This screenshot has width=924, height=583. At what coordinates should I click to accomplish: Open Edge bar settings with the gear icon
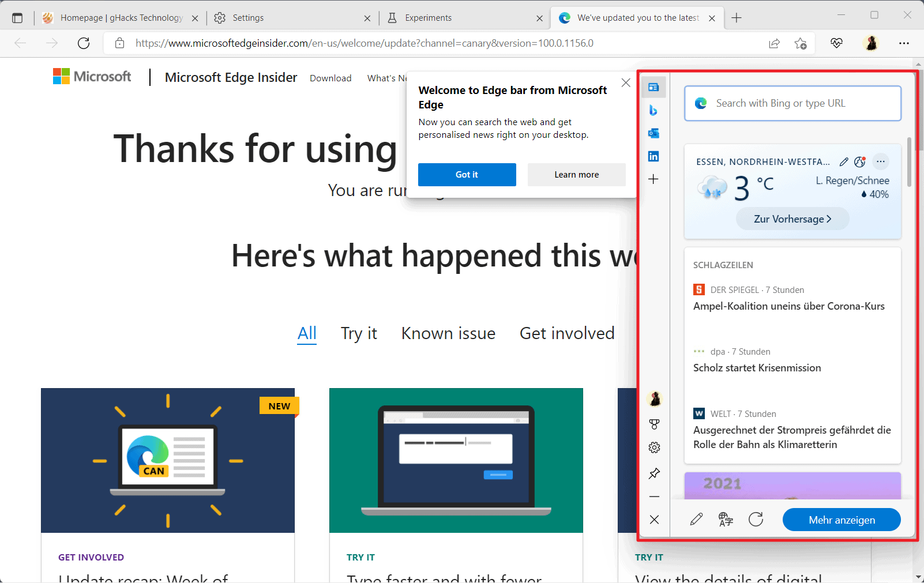[x=654, y=447]
